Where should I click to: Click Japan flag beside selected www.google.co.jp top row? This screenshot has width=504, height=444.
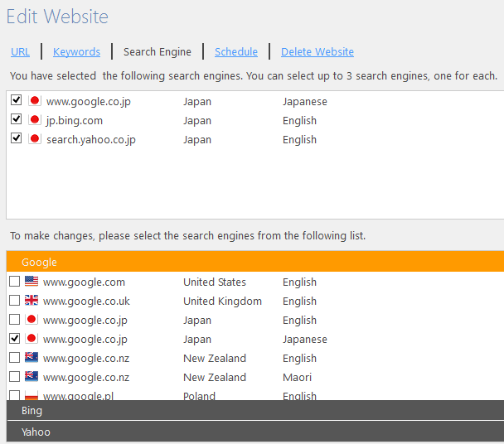click(x=35, y=100)
